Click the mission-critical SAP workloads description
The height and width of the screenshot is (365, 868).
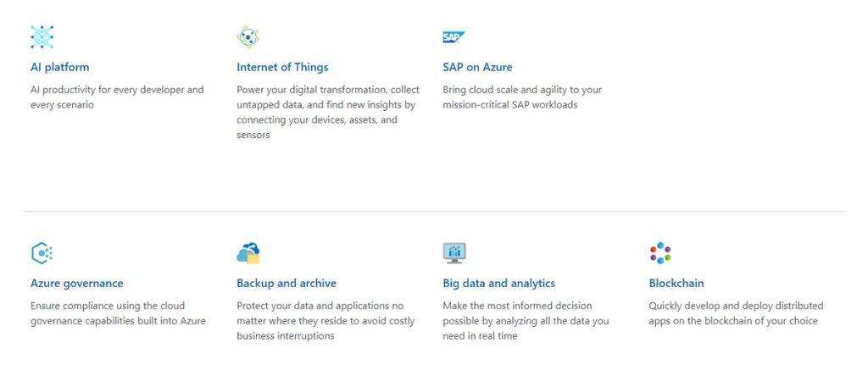click(521, 97)
